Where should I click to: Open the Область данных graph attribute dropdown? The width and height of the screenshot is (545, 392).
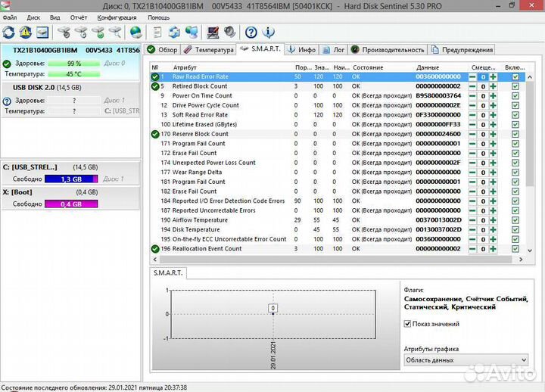click(466, 360)
